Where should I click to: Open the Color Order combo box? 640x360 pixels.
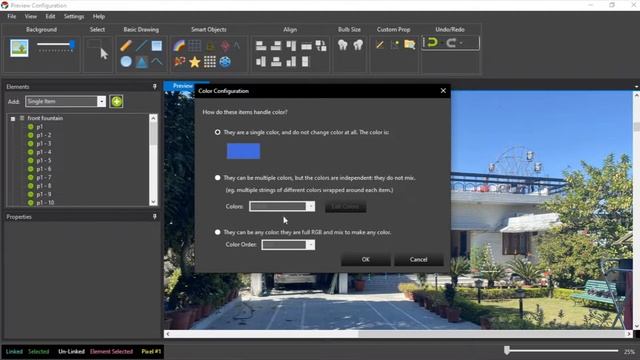pyautogui.click(x=311, y=244)
